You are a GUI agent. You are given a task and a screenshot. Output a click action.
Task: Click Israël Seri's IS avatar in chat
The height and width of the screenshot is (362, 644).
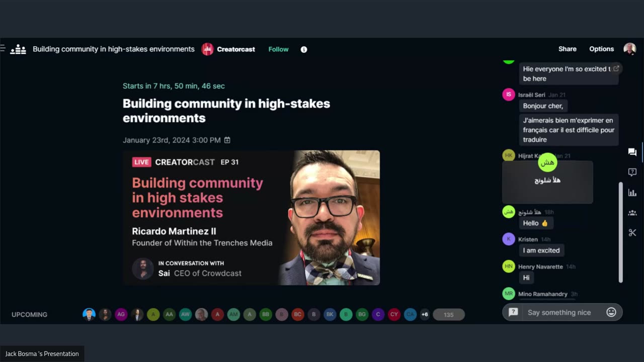tap(509, 95)
